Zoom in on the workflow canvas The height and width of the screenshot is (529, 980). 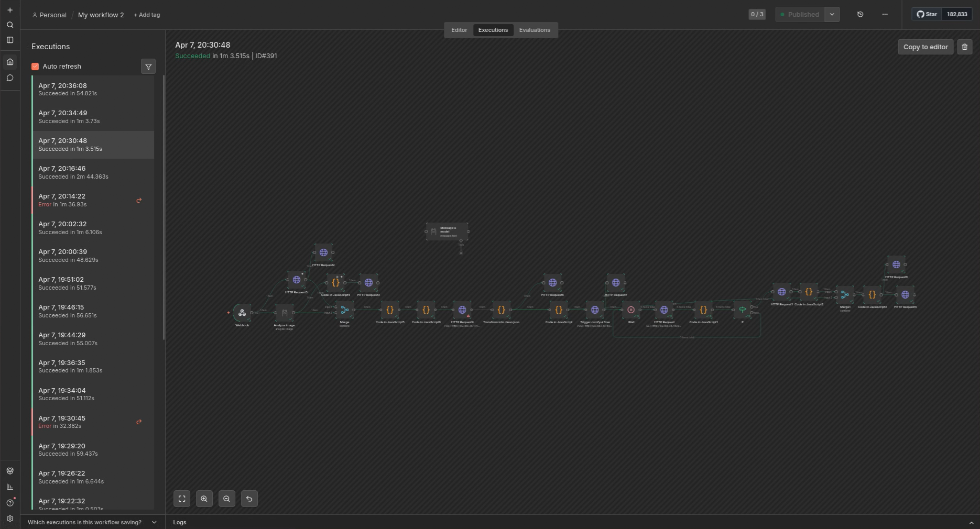coord(204,499)
